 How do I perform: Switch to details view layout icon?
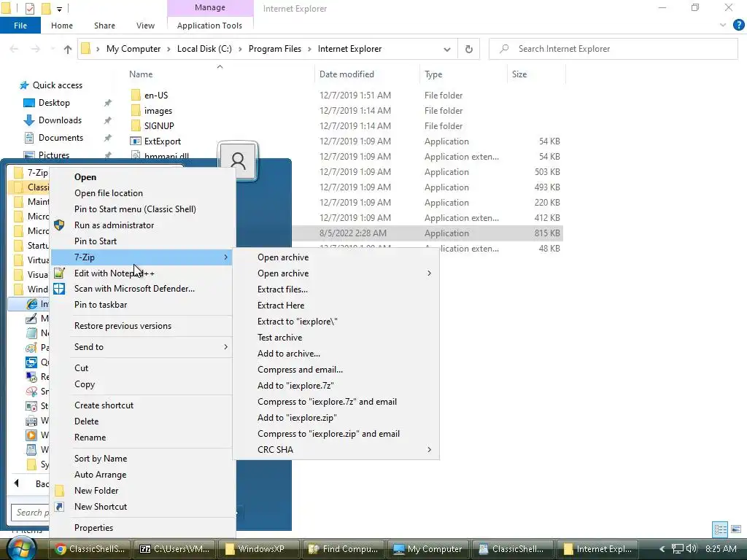[720, 529]
